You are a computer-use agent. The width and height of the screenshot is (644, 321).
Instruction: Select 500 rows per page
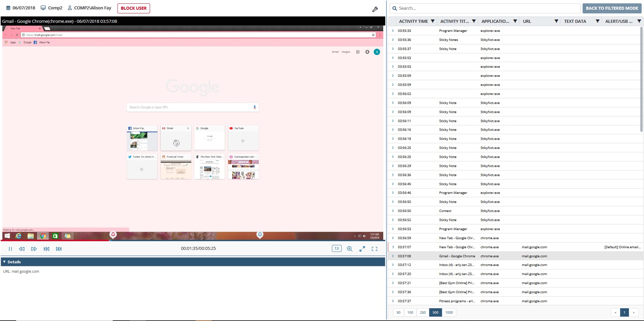pyautogui.click(x=435, y=312)
